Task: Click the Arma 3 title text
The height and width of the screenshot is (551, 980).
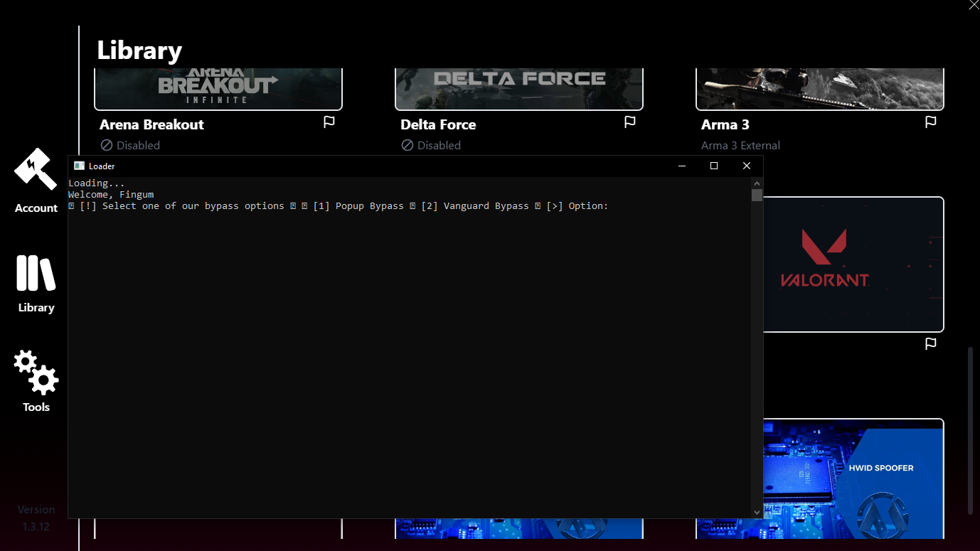Action: click(725, 124)
